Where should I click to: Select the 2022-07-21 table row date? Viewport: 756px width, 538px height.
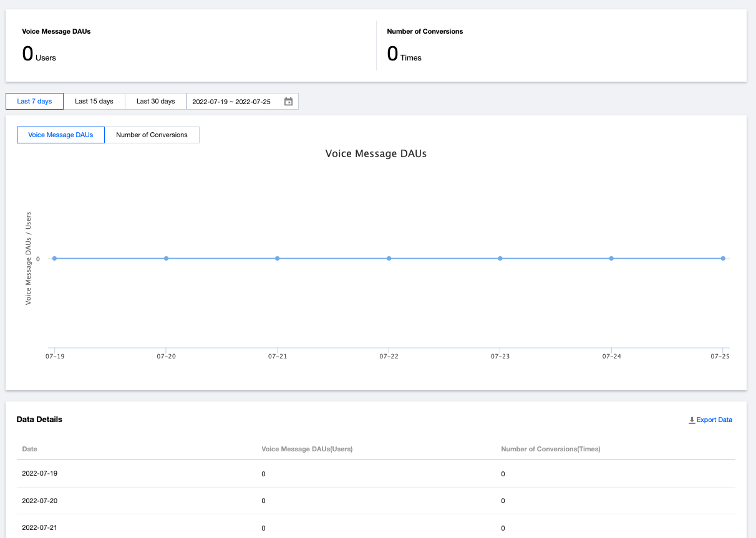(40, 528)
